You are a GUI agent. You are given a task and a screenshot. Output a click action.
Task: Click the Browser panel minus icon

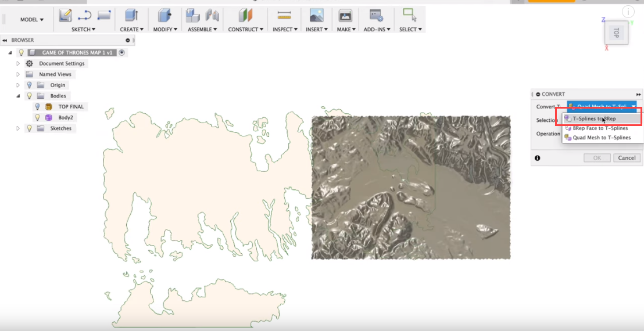[x=128, y=40]
